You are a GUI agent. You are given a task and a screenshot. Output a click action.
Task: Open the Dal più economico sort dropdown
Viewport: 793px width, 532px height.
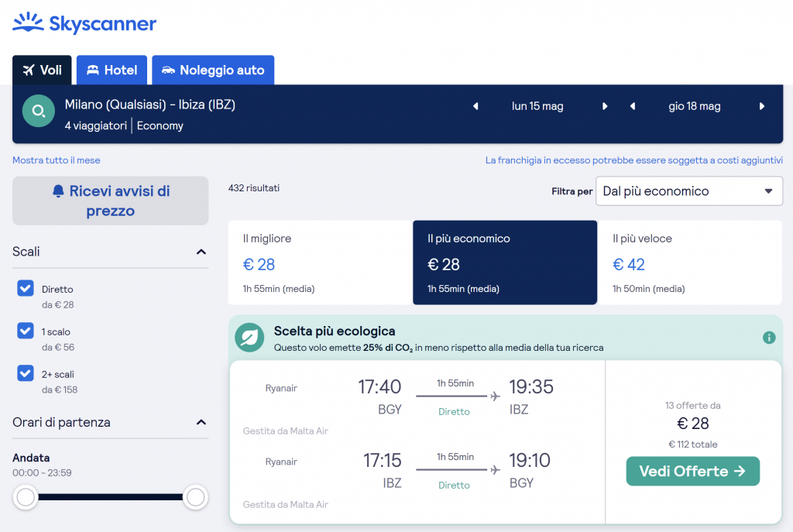point(688,191)
